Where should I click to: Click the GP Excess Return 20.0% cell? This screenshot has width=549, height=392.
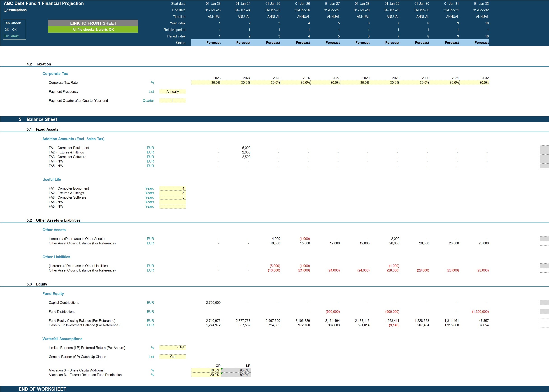coord(206,375)
